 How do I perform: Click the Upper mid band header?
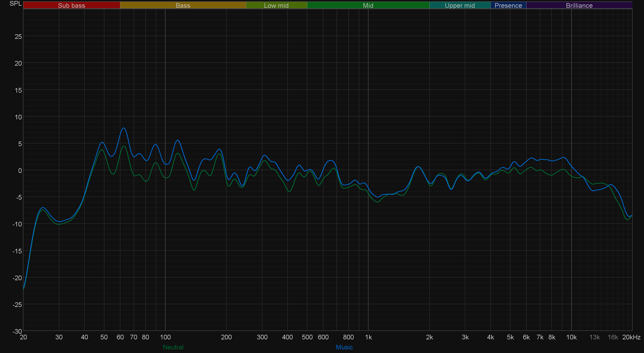(460, 5)
